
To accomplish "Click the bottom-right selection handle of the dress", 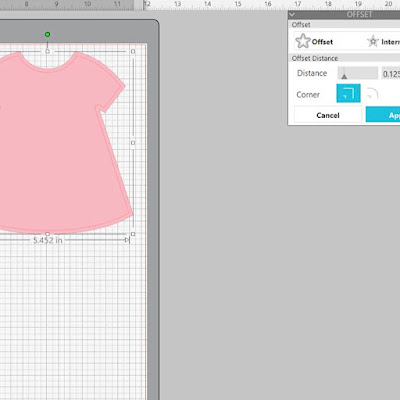I will coord(133,234).
